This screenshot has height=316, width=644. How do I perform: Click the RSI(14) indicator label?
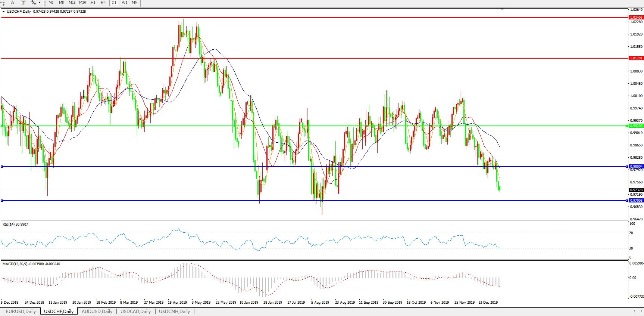(x=15, y=224)
